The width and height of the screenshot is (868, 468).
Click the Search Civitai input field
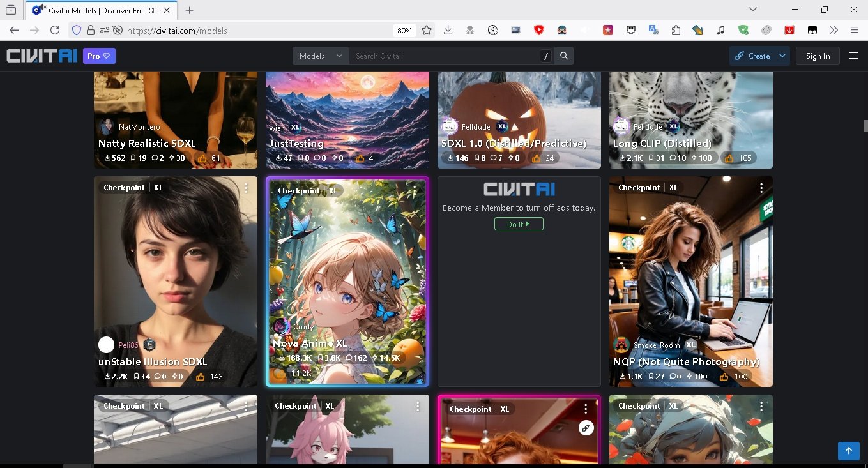(x=444, y=56)
